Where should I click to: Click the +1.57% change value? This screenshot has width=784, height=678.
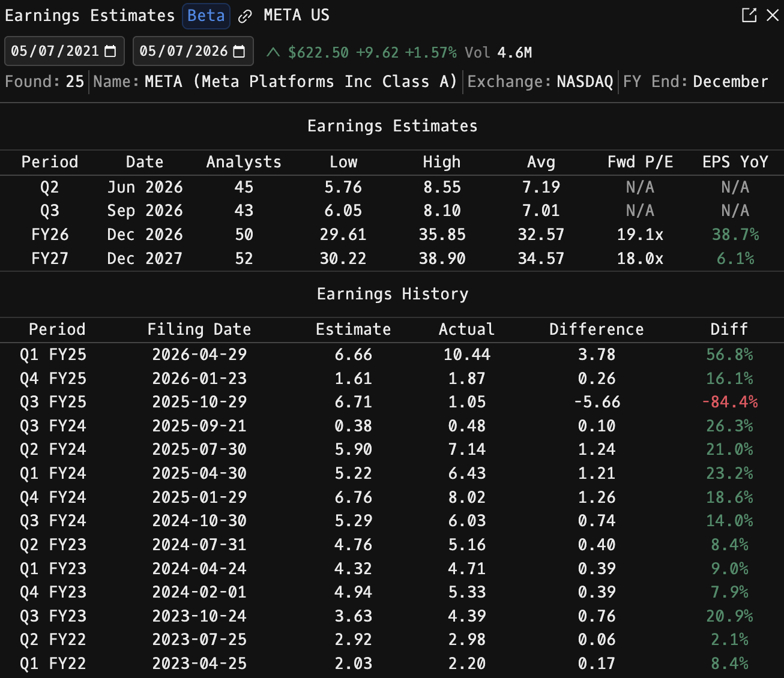[x=430, y=52]
